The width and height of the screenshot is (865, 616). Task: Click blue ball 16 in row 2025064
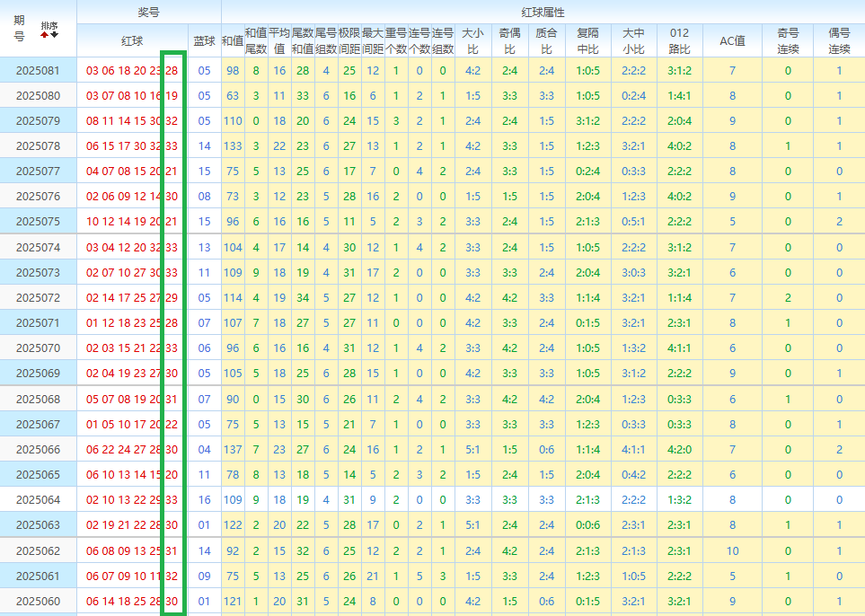205,499
